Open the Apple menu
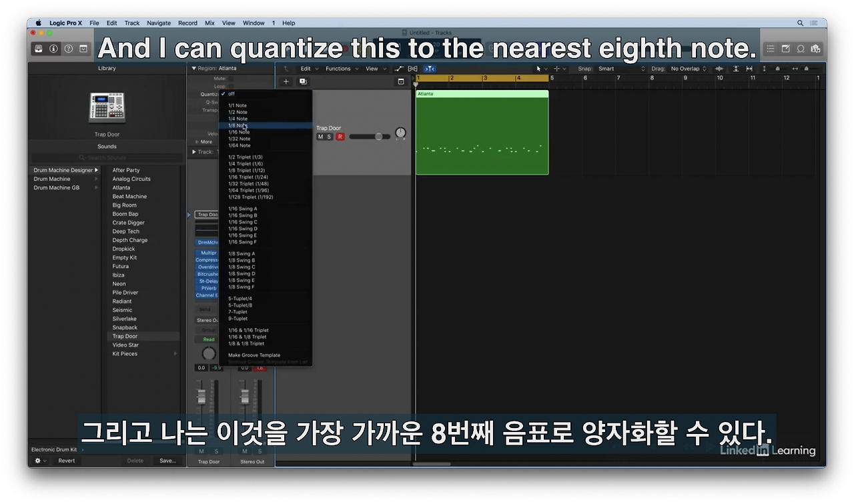 click(38, 23)
